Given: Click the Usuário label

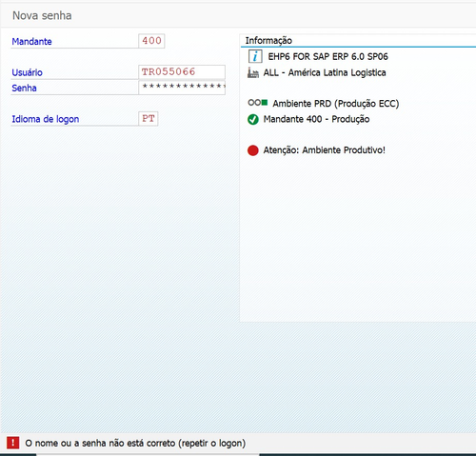Looking at the screenshot, I should [x=27, y=72].
